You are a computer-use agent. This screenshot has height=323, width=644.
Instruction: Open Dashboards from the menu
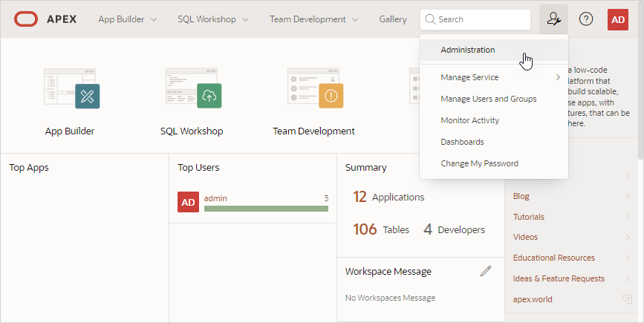coord(494,142)
